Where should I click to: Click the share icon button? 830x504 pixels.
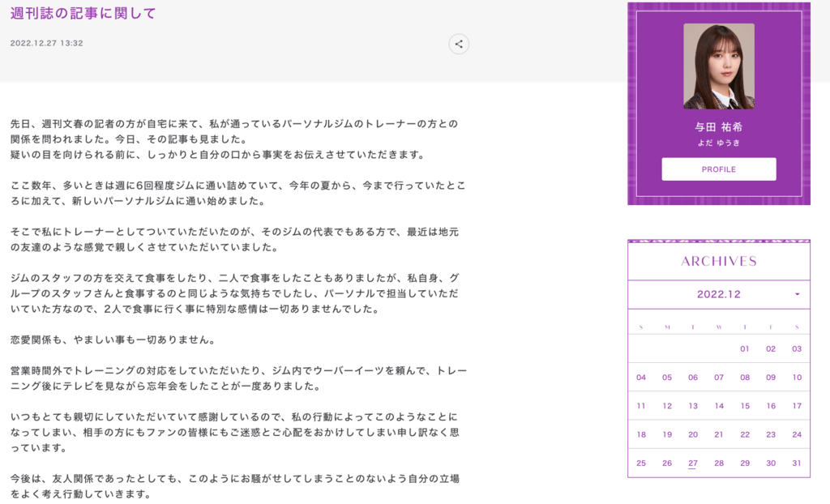(459, 44)
